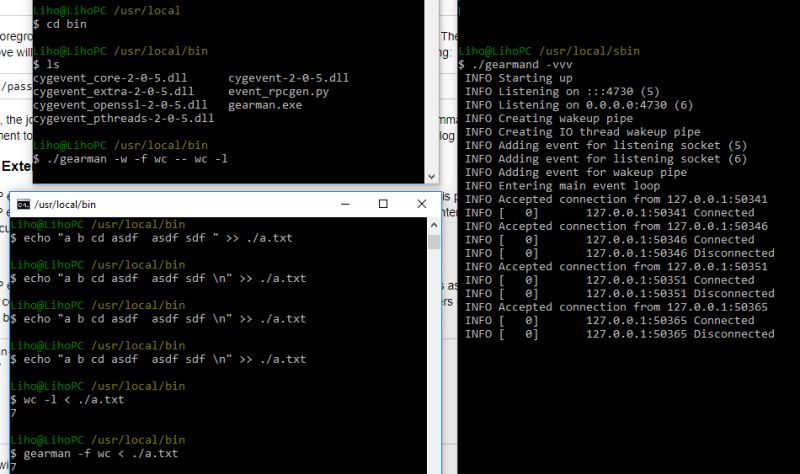Viewport: 800px width, 474px height.
Task: Click the terminal icon in /usr/local/bin title bar
Action: click(x=23, y=205)
